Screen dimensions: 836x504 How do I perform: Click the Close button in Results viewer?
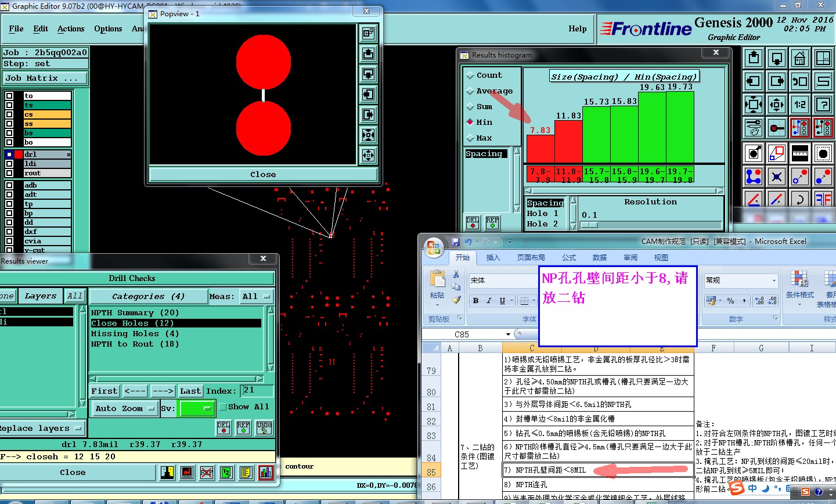click(73, 473)
